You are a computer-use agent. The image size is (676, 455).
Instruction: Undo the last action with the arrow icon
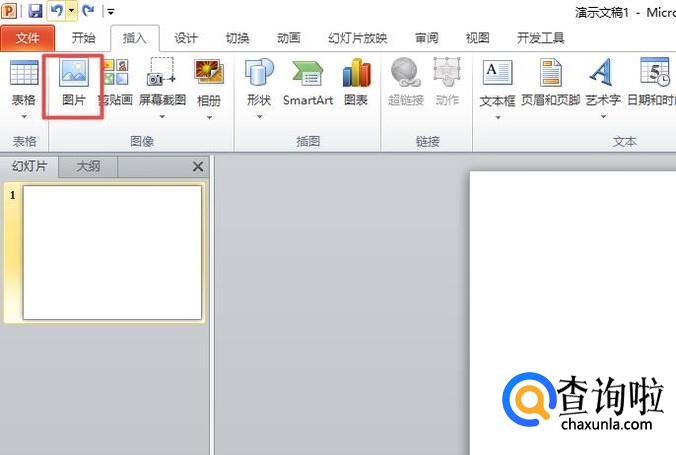(56, 10)
